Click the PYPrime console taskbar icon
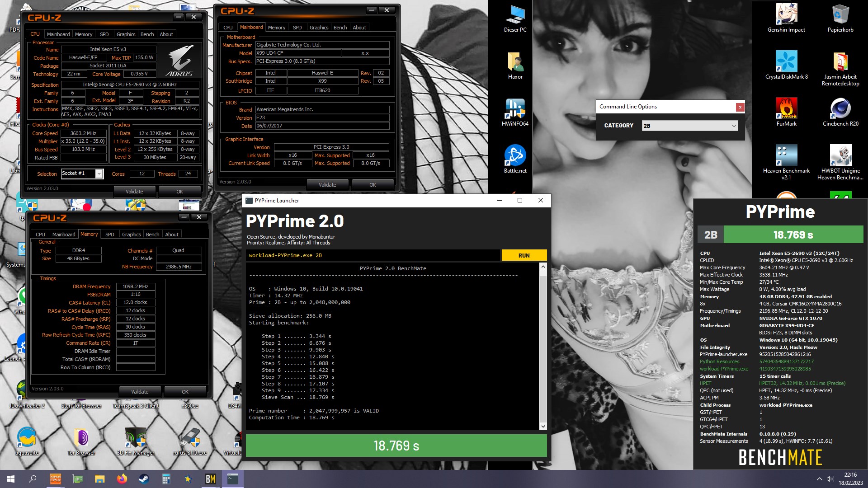868x488 pixels. pos(233,479)
